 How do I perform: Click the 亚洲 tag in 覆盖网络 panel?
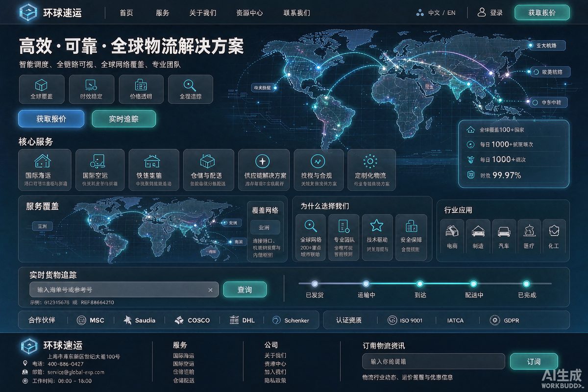[265, 227]
